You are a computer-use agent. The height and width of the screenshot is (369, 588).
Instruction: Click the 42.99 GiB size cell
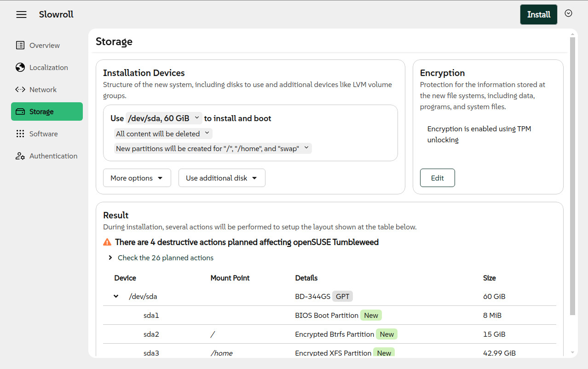click(499, 353)
